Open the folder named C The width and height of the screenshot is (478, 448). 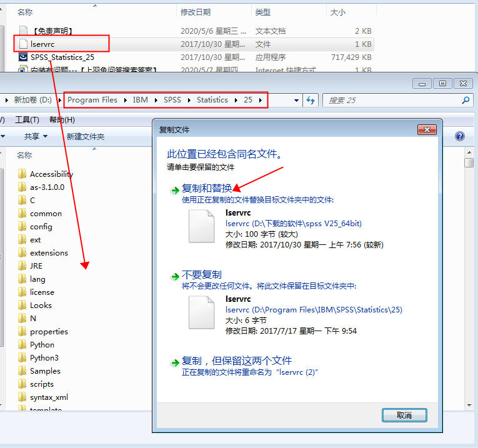pos(27,200)
